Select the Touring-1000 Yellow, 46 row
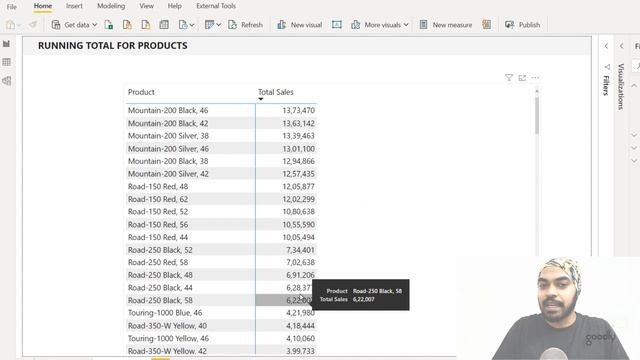This screenshot has height=360, width=640. (221, 338)
